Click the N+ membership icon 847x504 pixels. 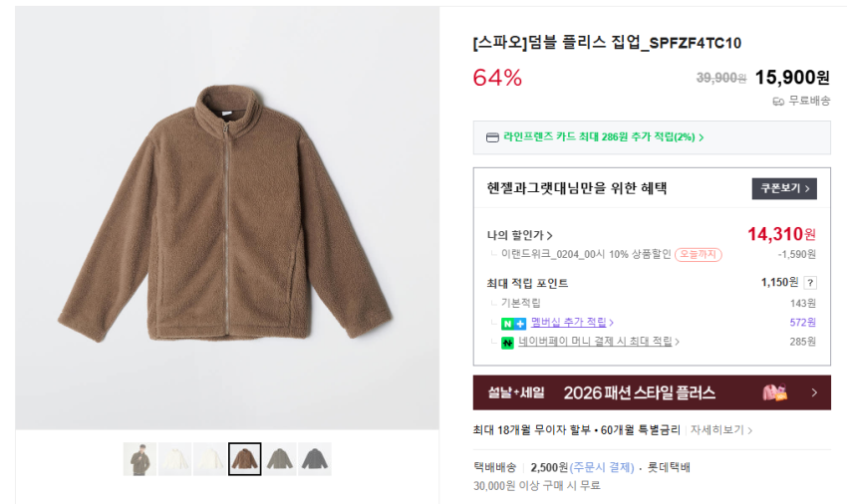[x=513, y=323]
